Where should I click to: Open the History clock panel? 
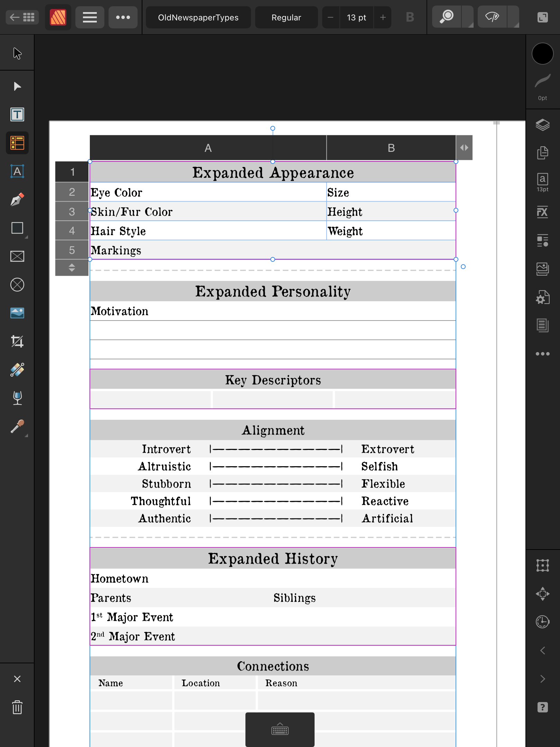(542, 622)
